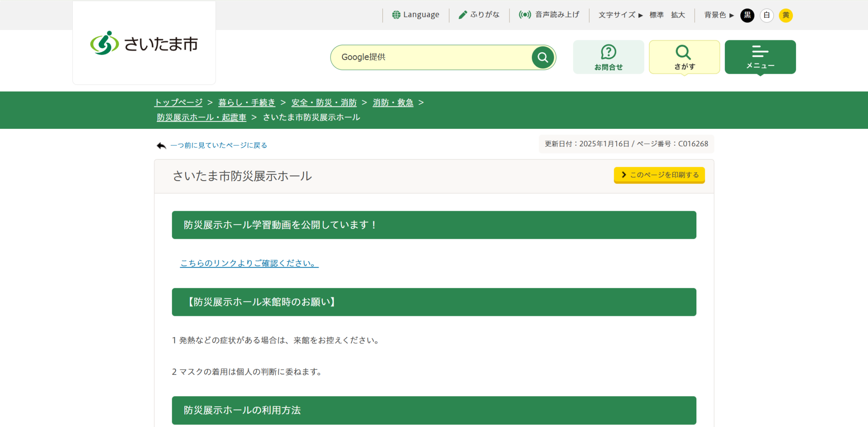The image size is (868, 427).
Task: Click the search magnifier in the search bar
Action: click(x=542, y=57)
